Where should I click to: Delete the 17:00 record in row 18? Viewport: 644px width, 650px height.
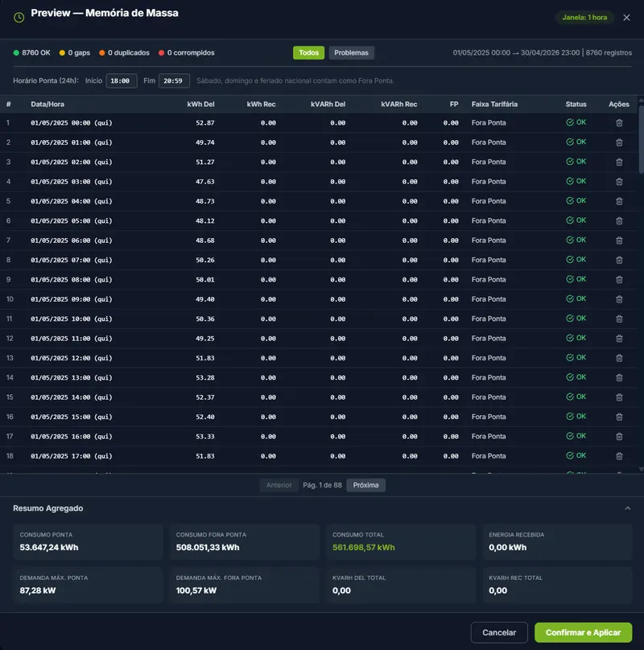pos(619,456)
